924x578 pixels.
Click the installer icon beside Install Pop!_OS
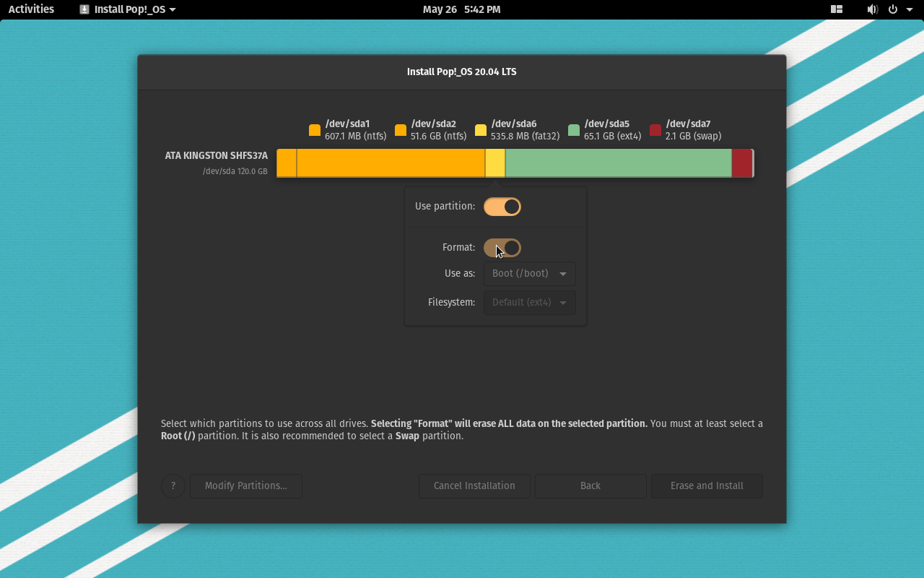[84, 9]
